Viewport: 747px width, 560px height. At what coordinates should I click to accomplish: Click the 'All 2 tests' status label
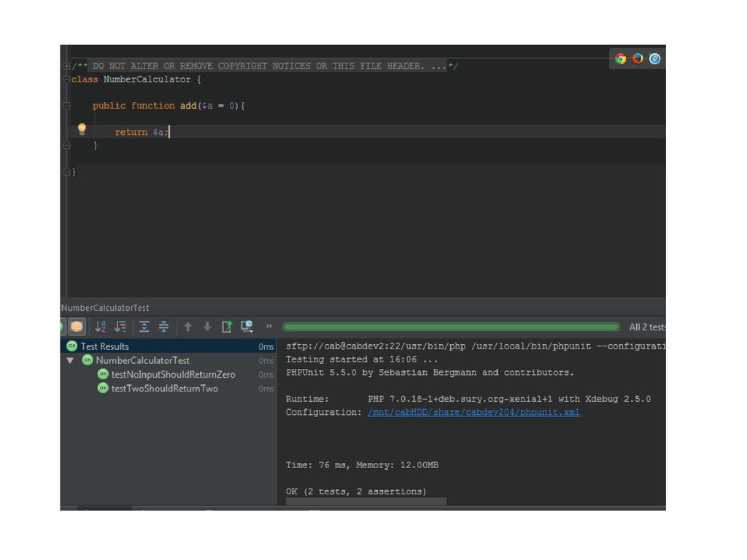(x=647, y=327)
